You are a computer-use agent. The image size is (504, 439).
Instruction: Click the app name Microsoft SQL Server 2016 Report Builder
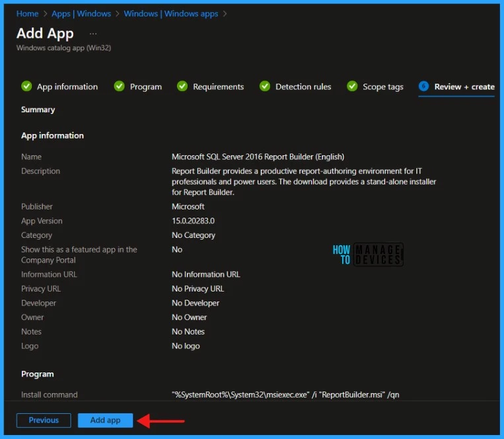(258, 157)
